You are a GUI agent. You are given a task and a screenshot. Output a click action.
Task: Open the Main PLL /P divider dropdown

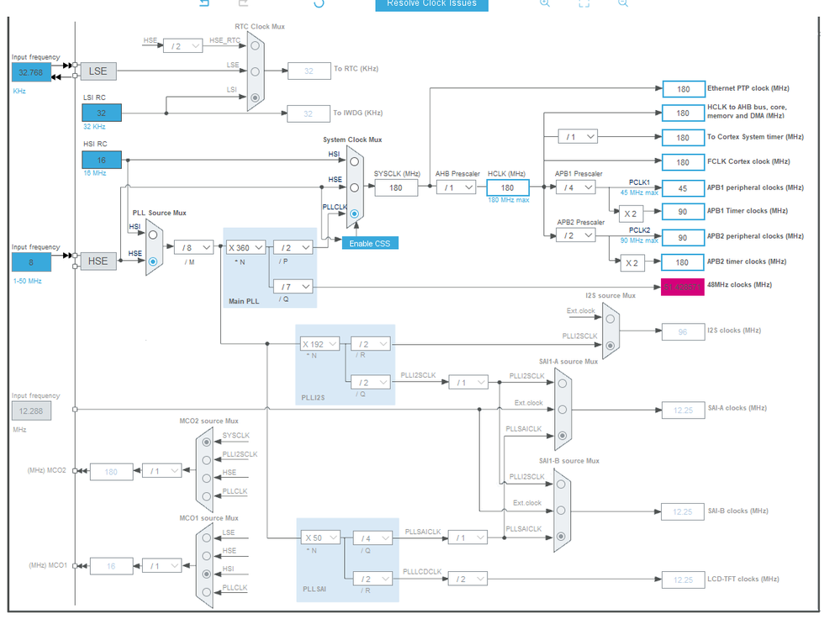point(293,247)
